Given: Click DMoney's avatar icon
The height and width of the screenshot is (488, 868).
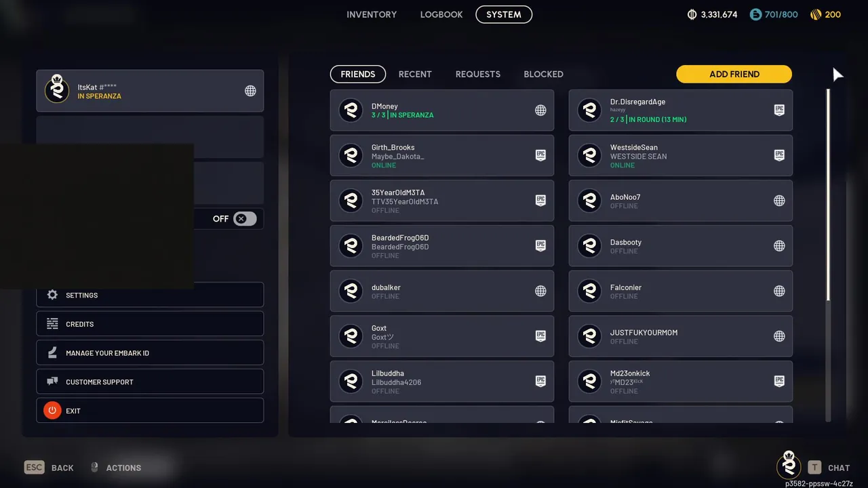Looking at the screenshot, I should (351, 110).
